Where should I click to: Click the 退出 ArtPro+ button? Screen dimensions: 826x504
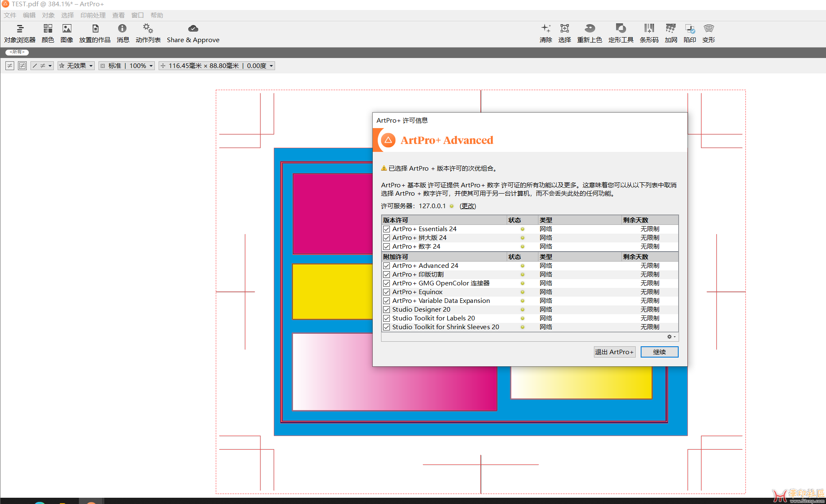[614, 352]
